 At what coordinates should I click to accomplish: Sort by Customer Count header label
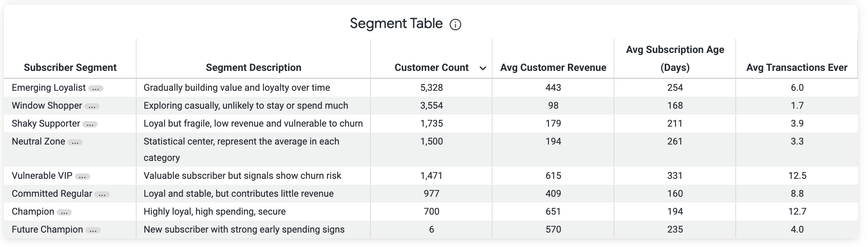432,67
